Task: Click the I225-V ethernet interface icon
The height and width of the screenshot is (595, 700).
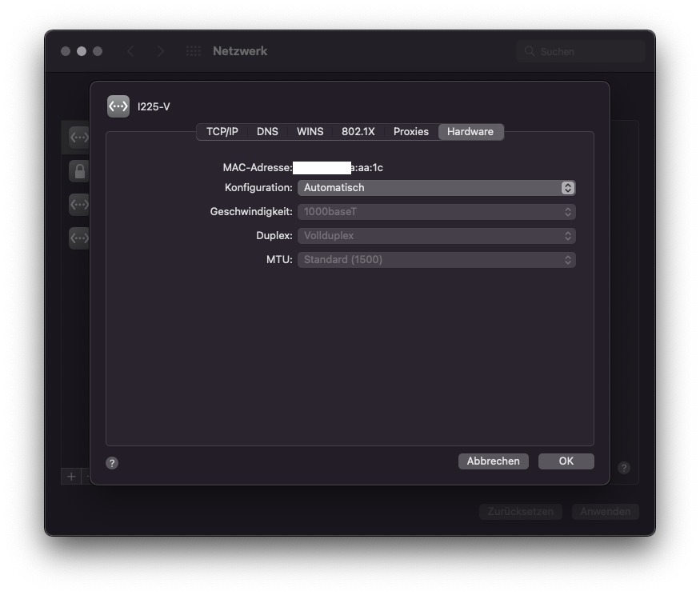Action: tap(118, 106)
